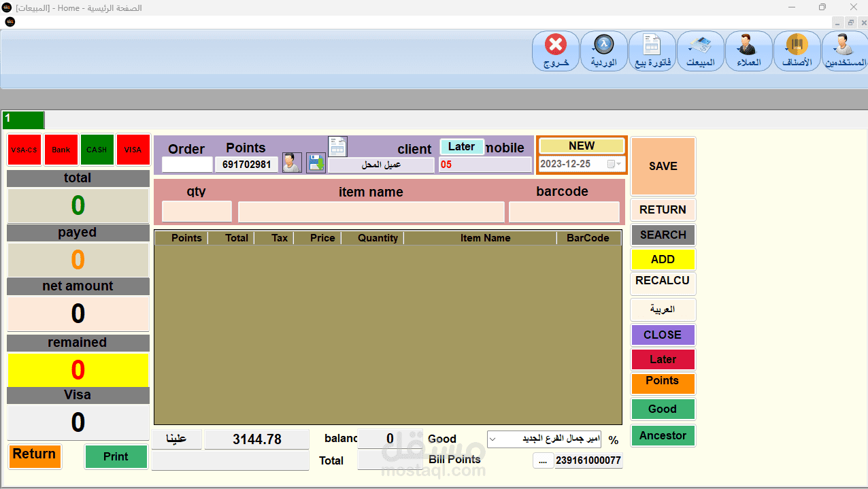Click the Points column header
The height and width of the screenshot is (489, 868).
coord(182,238)
